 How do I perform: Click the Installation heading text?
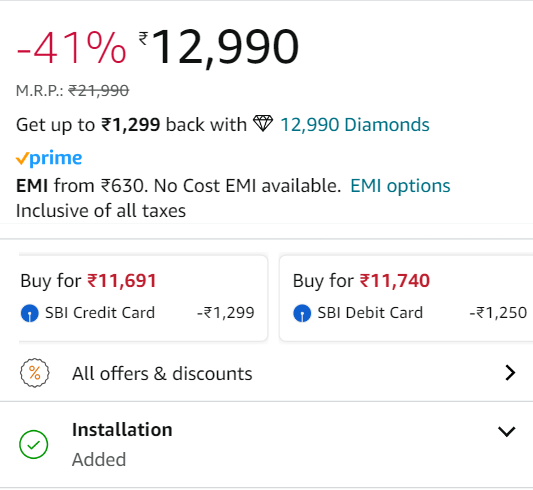click(x=122, y=430)
